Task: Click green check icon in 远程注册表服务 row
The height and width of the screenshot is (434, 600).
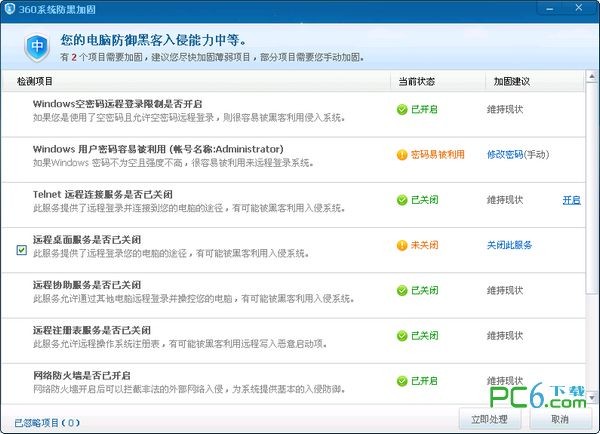Action: coord(402,336)
